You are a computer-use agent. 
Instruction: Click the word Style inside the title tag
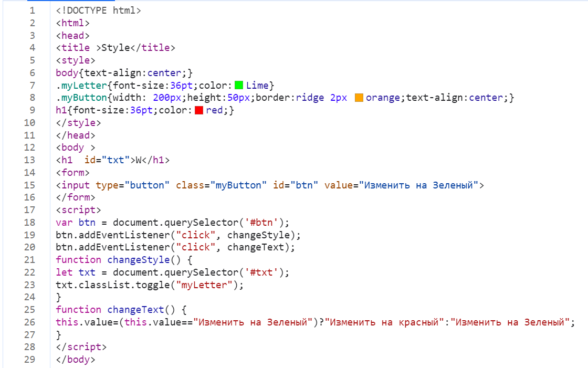tap(115, 48)
